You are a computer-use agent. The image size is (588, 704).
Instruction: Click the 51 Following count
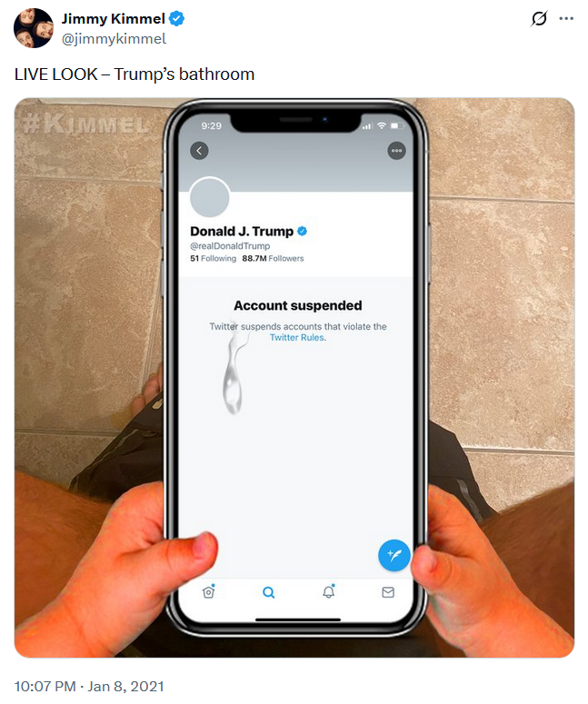(213, 259)
